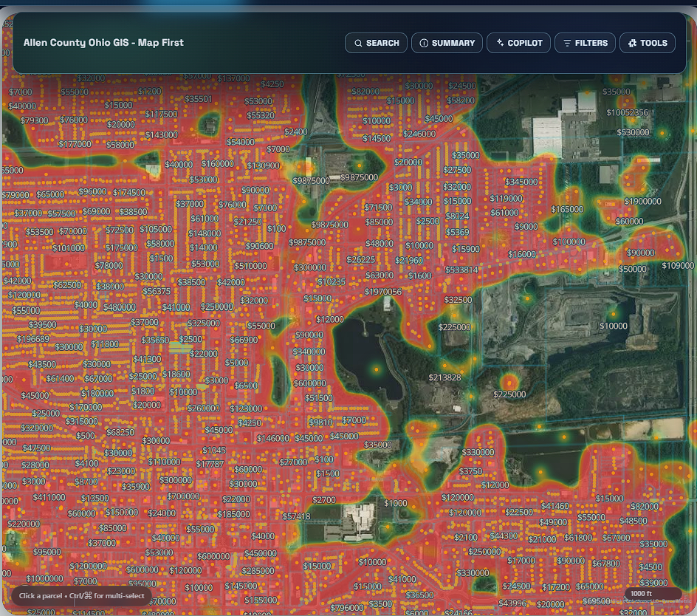Select the $796000 parcel near bottom edge
This screenshot has height=616, width=697.
click(x=347, y=608)
